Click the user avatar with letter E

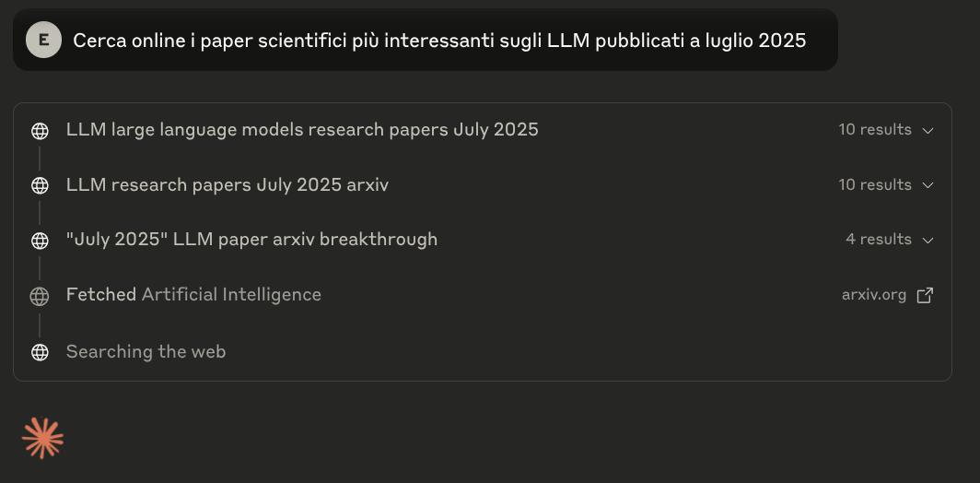(43, 40)
